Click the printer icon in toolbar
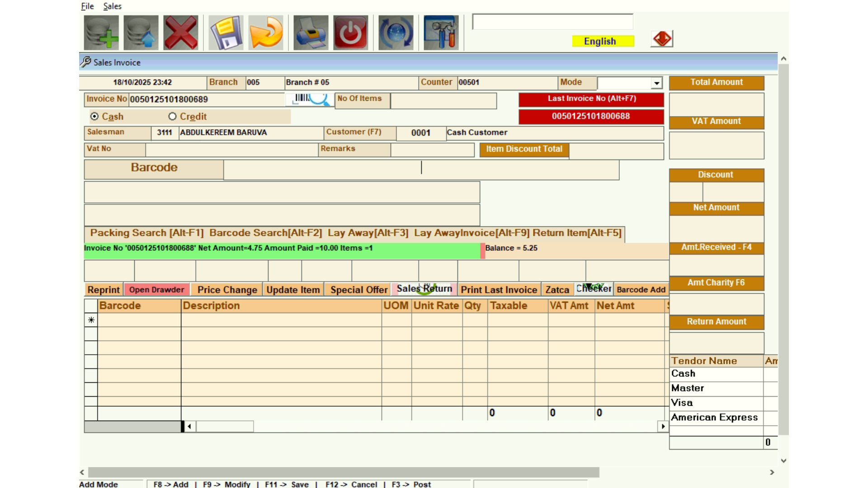Image resolution: width=868 pixels, height=488 pixels. coord(311,33)
